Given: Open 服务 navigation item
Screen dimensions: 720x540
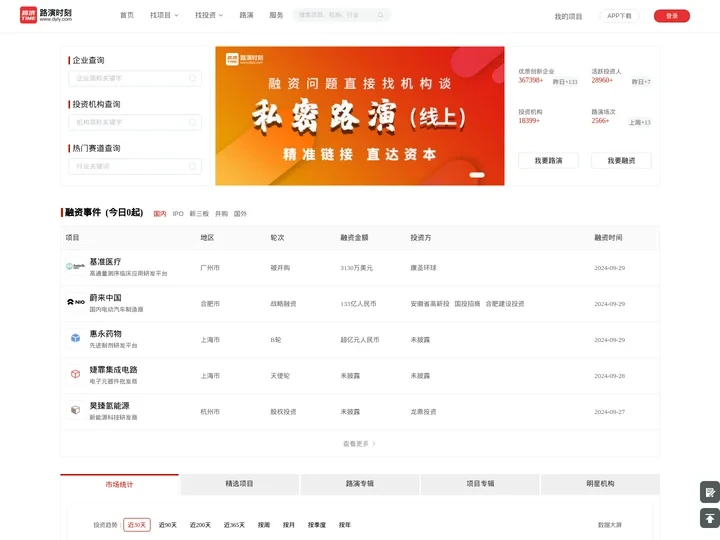Looking at the screenshot, I should [276, 15].
